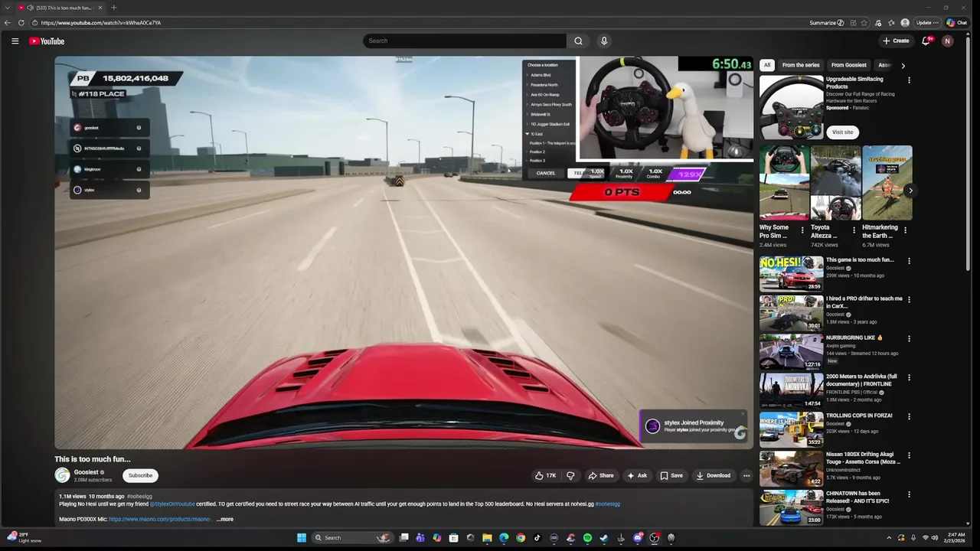Screen dimensions: 980x551
Task: Select 'From the series' chip
Action: [801, 65]
